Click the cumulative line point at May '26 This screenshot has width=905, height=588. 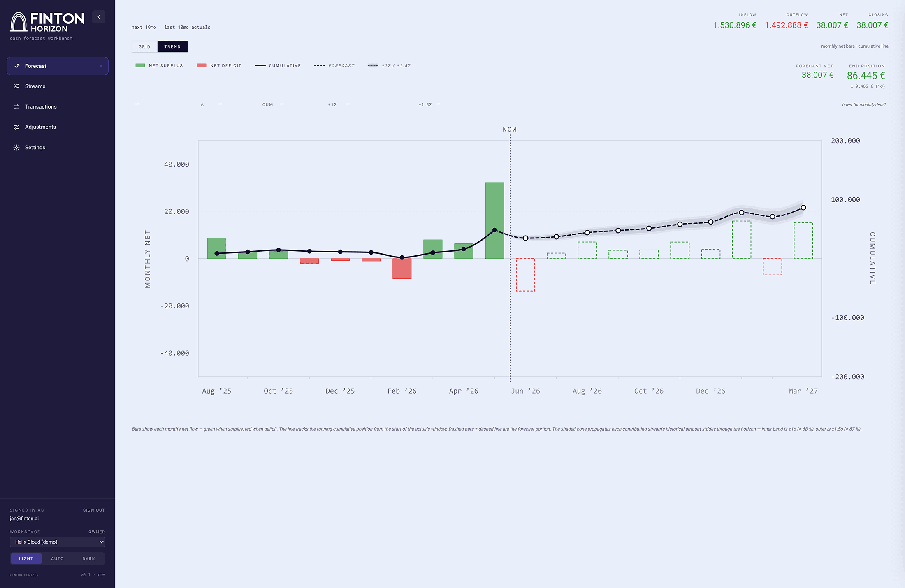[494, 230]
